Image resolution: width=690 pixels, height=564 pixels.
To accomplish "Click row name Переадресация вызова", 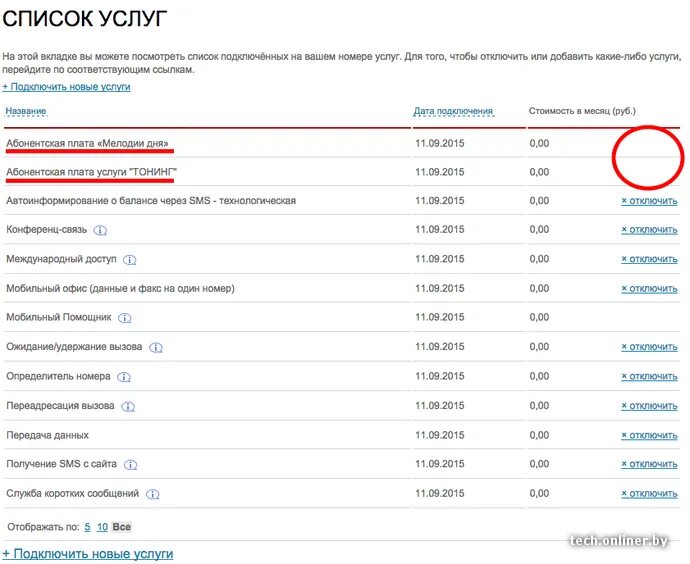I will (60, 406).
